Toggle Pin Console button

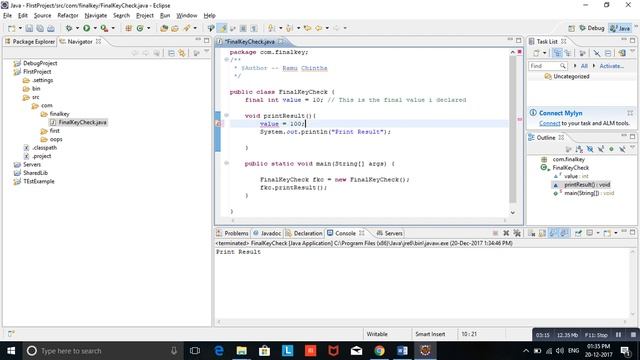coord(578,233)
